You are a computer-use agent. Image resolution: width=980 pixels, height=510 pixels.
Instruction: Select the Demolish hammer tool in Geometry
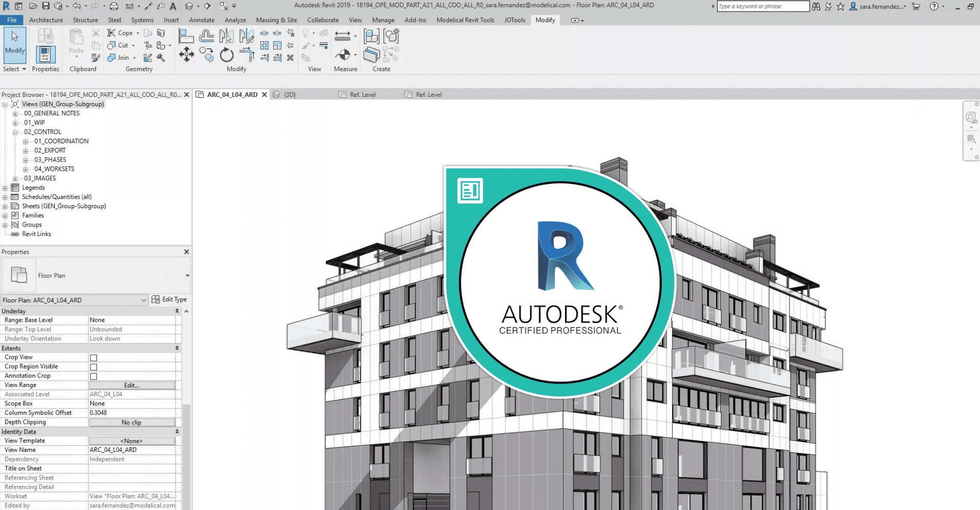click(161, 58)
